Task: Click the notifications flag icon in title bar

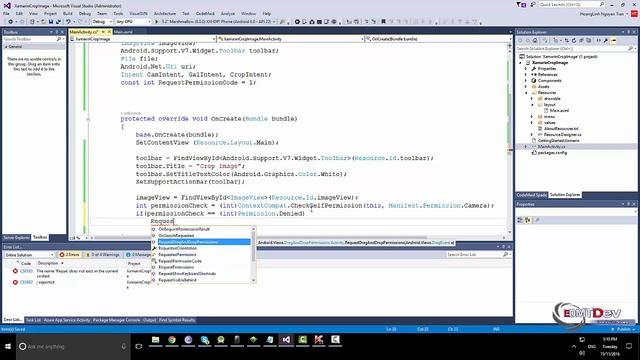Action: tap(521, 4)
